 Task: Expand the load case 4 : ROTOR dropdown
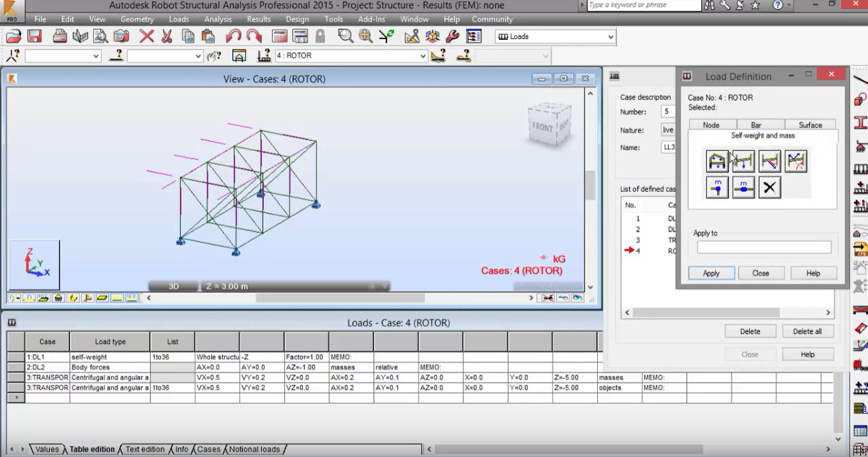click(423, 56)
